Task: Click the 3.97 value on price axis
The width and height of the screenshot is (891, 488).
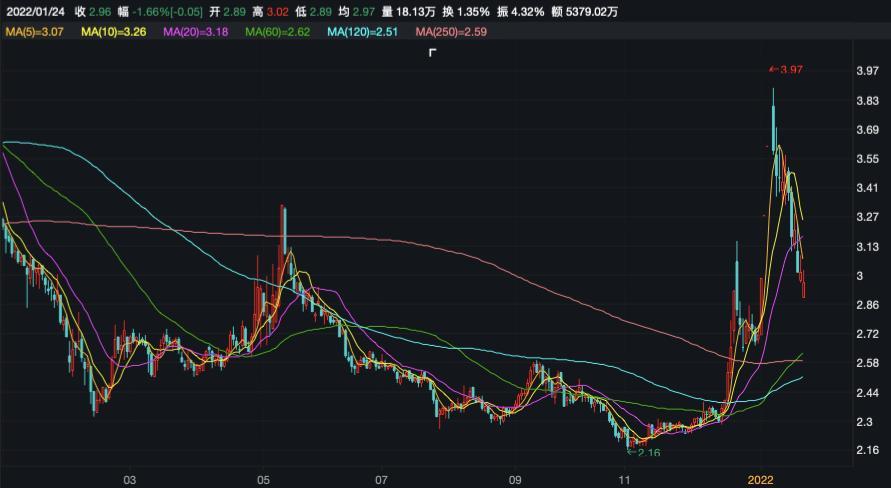Action: [x=866, y=71]
